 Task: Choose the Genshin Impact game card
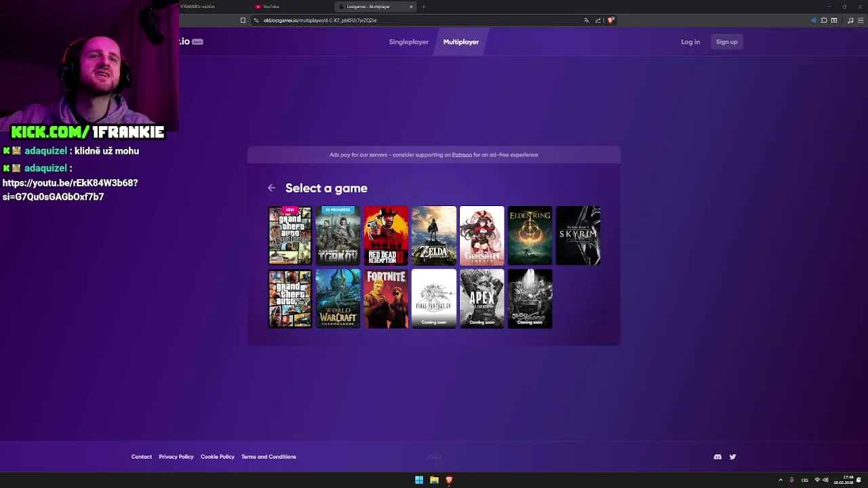482,235
